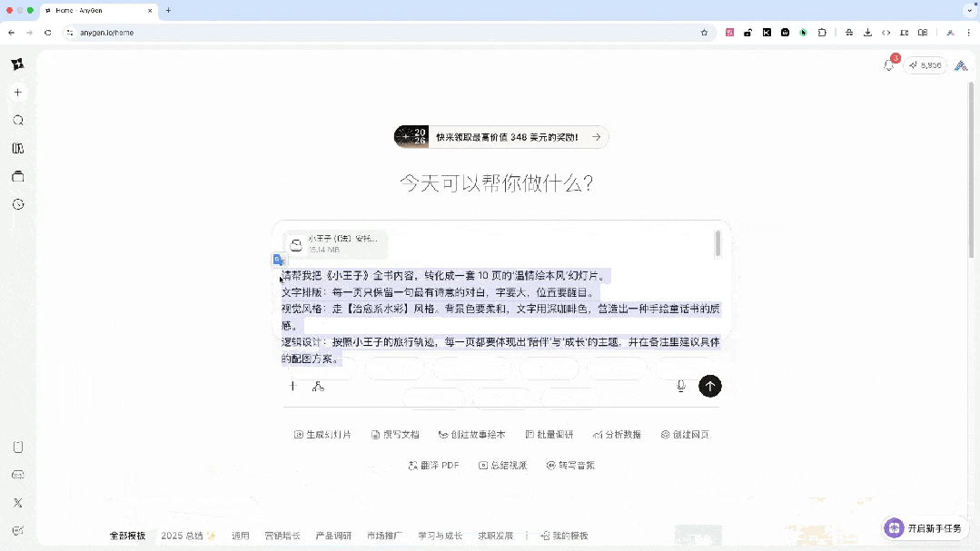Click the microphone icon for voice input
This screenshot has width=980, height=551.
pyautogui.click(x=679, y=386)
